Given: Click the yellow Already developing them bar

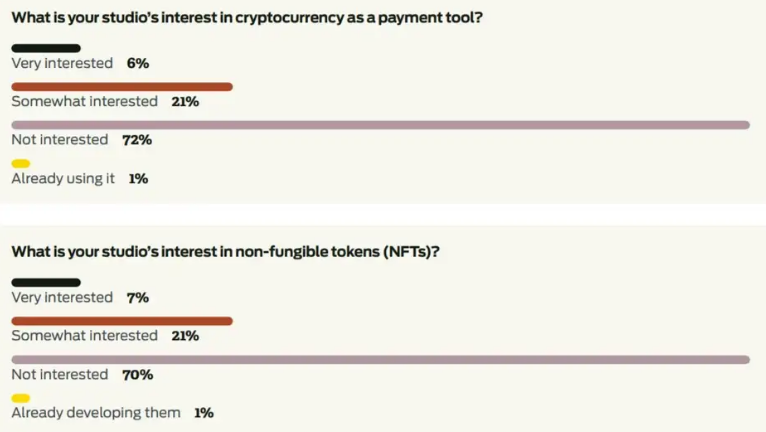Looking at the screenshot, I should [x=21, y=398].
